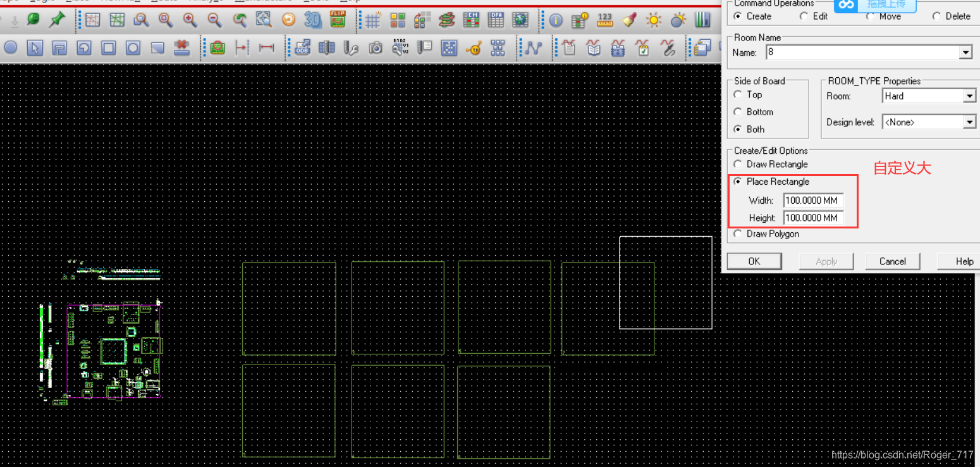980x467 pixels.
Task: Click the green pushpin icon
Action: [x=57, y=20]
